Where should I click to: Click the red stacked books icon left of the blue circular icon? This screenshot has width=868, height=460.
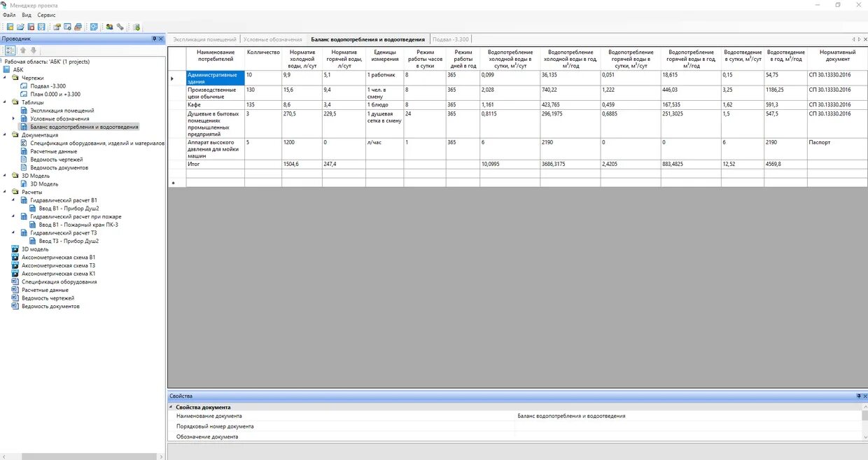pyautogui.click(x=78, y=27)
